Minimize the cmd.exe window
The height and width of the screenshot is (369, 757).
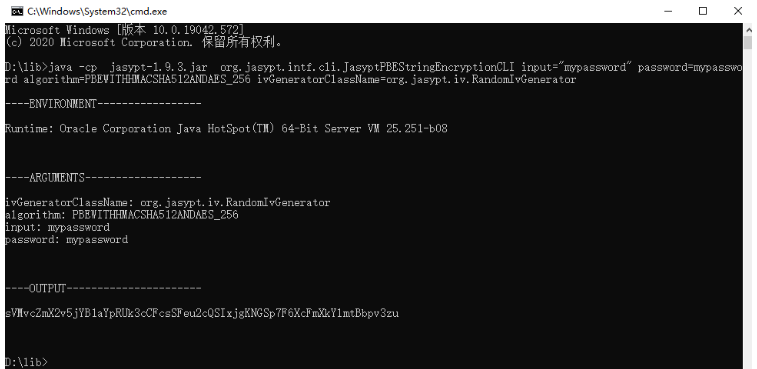tap(669, 11)
